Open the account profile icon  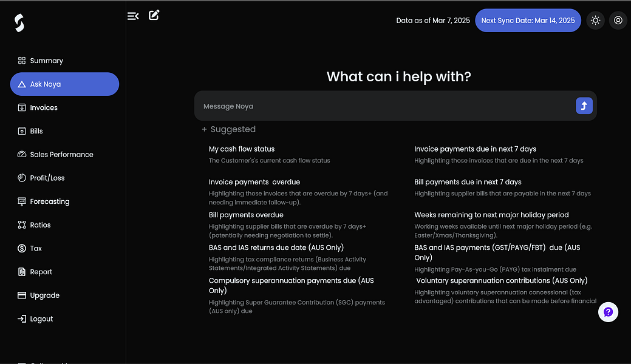[618, 20]
